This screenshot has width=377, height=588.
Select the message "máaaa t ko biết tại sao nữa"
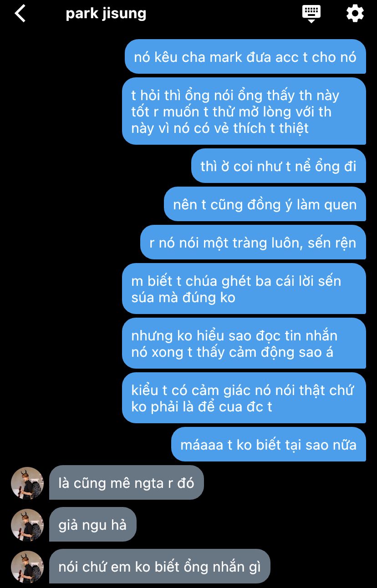pyautogui.click(x=269, y=444)
